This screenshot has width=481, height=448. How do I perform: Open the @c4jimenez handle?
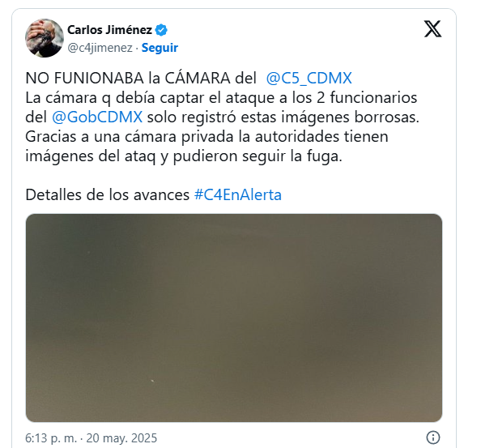[100, 48]
